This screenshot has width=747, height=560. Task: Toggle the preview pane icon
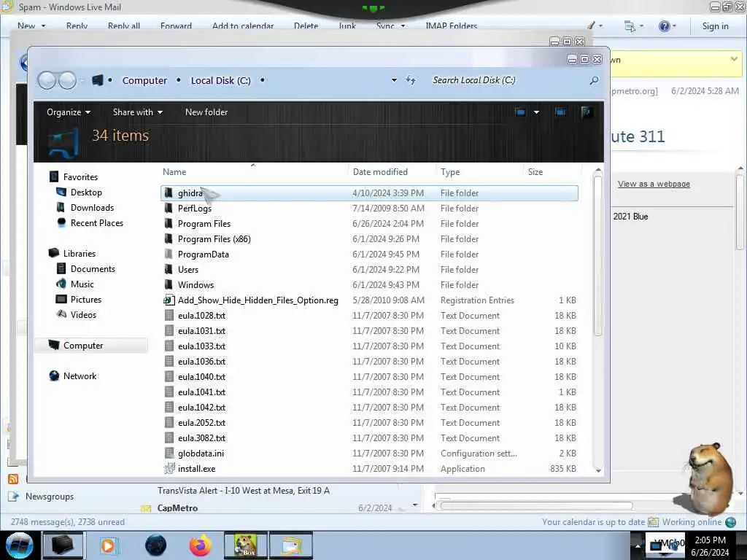[560, 112]
